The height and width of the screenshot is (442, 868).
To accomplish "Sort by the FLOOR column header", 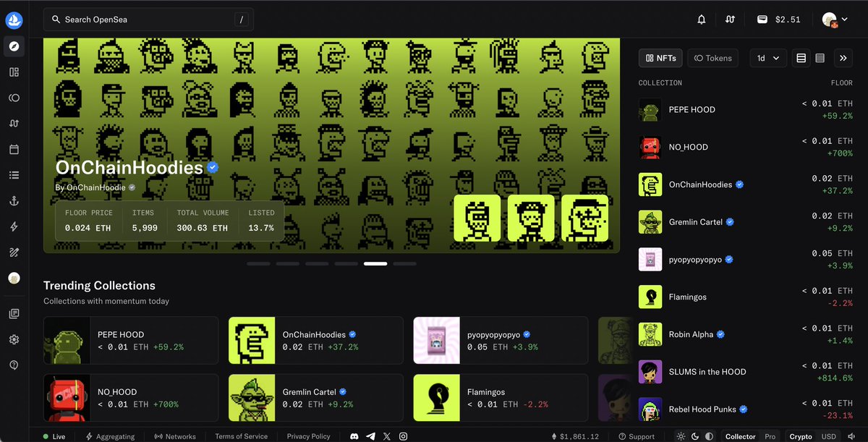I will click(841, 83).
